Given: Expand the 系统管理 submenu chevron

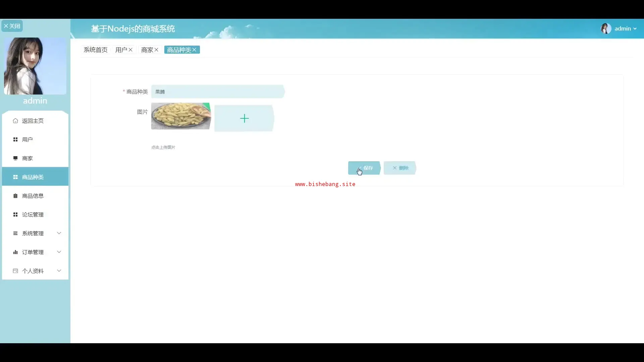Looking at the screenshot, I should 59,233.
